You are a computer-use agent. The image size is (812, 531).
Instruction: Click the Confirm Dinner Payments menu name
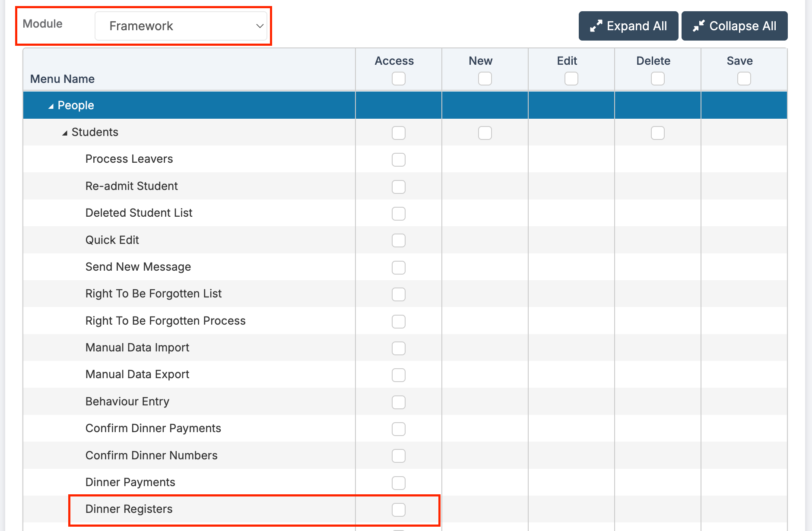153,428
